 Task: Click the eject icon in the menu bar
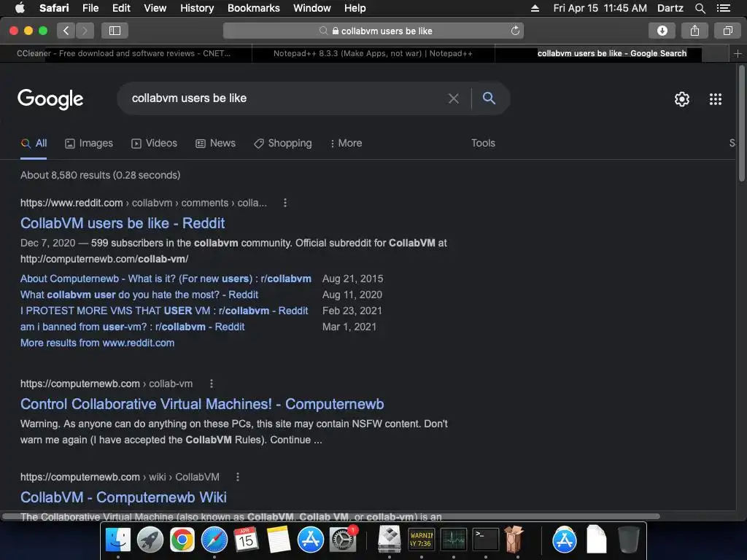535,8
